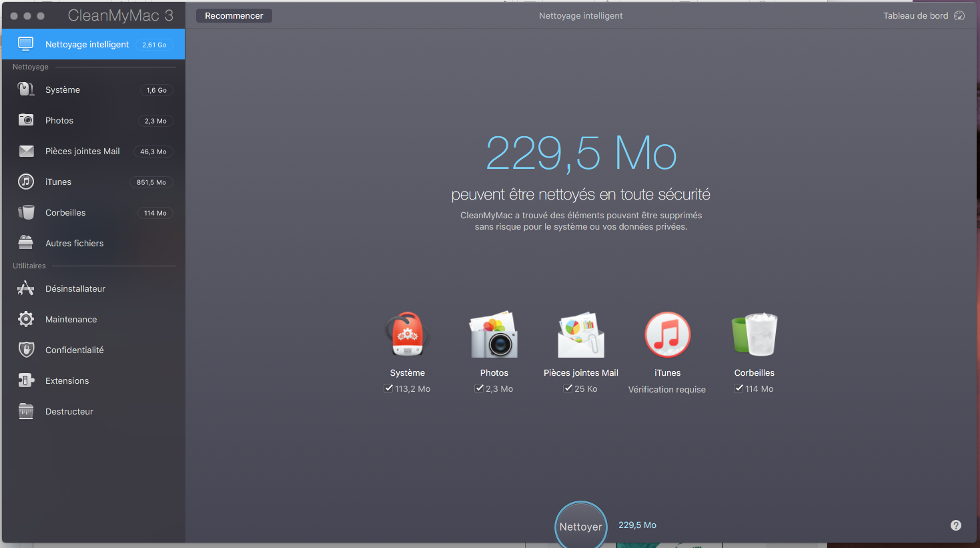Viewport: 980px width, 548px height.
Task: Click the 2,61 Go size badge
Action: click(x=154, y=45)
